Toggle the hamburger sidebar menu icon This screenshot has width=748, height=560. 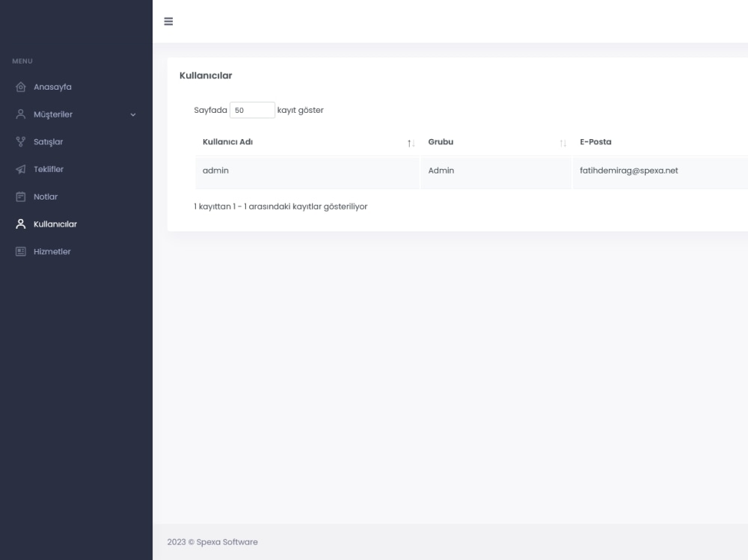168,22
